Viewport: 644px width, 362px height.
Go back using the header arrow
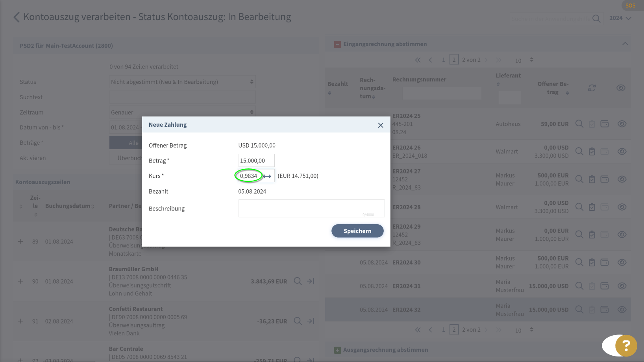coord(17,17)
